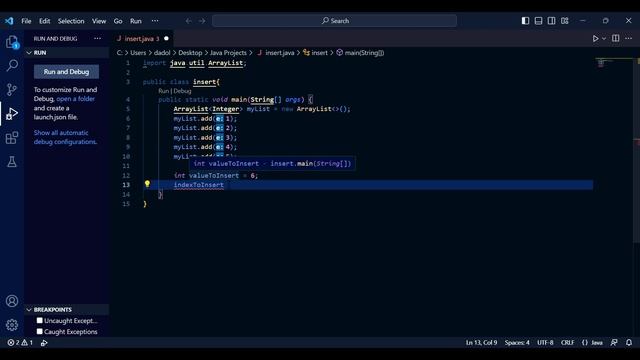Open the Accounts icon

tap(12, 301)
